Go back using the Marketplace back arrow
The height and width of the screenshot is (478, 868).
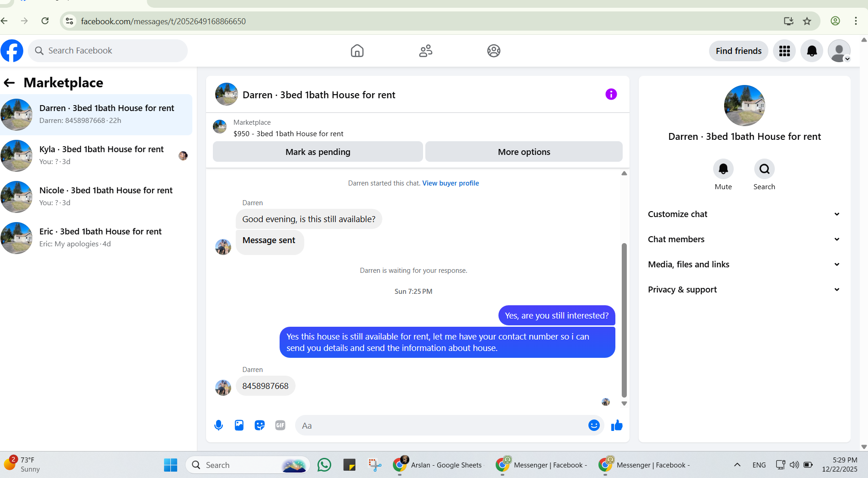pos(9,83)
